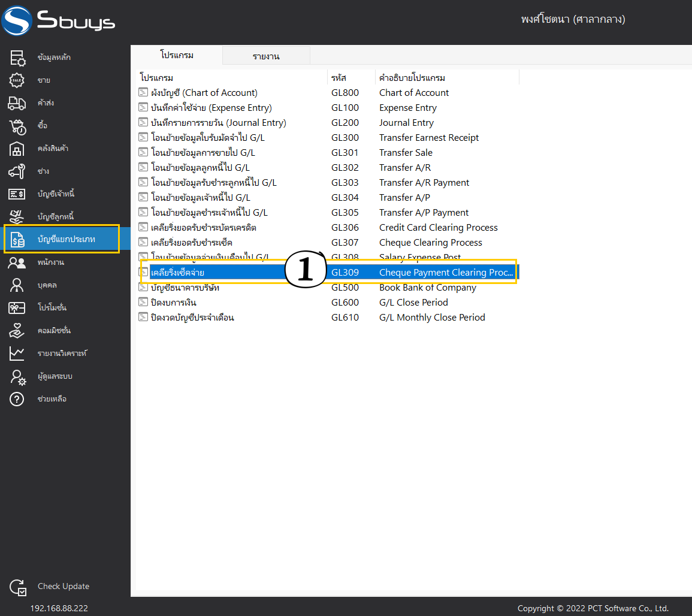Screen dimensions: 692x616
Task: Click the Transfer Sale description
Action: (406, 153)
